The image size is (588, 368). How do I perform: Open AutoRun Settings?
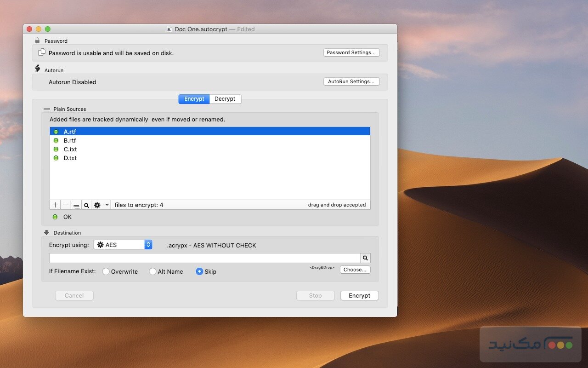point(351,81)
